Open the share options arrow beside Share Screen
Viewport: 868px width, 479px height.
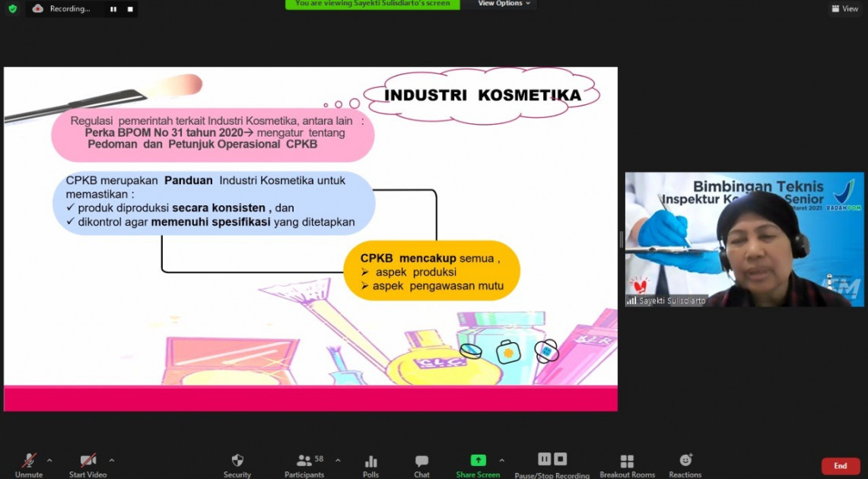[501, 460]
